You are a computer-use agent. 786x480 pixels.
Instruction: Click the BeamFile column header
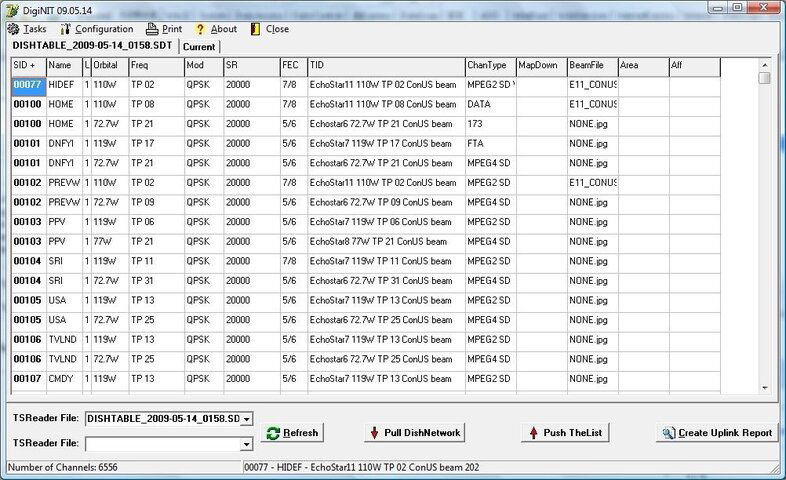pyautogui.click(x=593, y=66)
